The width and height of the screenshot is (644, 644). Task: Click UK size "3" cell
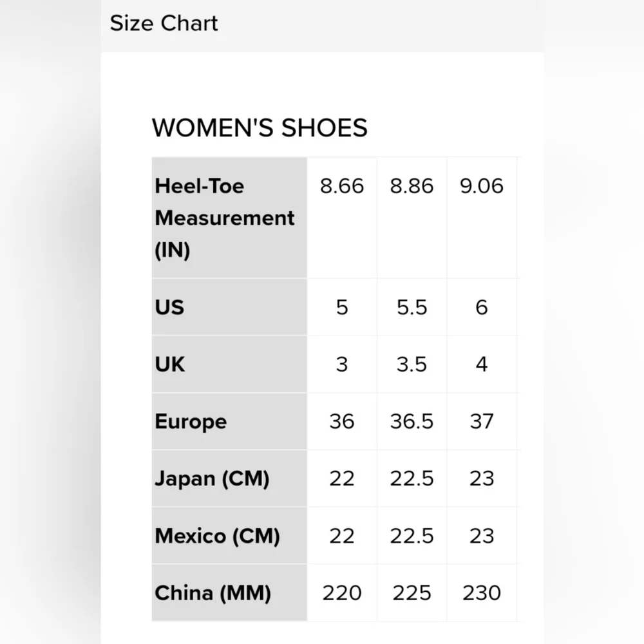[x=342, y=365]
